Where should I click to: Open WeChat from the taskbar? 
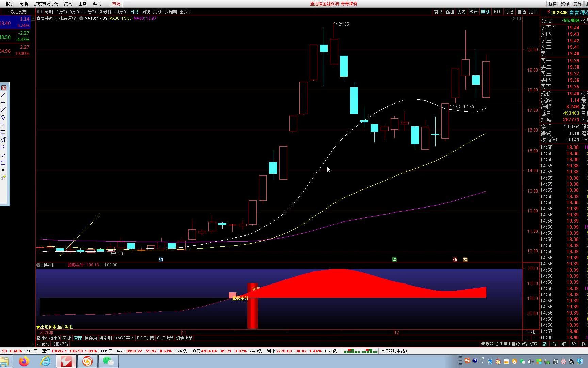point(108,361)
